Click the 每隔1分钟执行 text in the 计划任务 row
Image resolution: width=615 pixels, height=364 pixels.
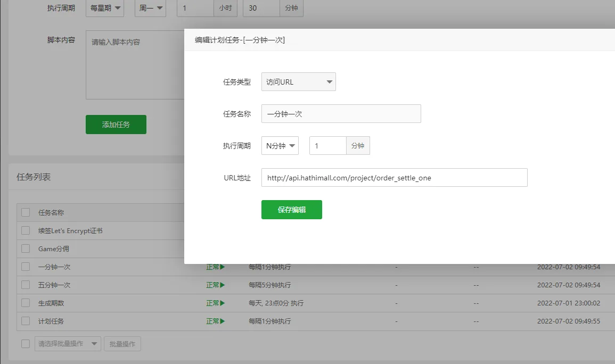[x=270, y=321]
